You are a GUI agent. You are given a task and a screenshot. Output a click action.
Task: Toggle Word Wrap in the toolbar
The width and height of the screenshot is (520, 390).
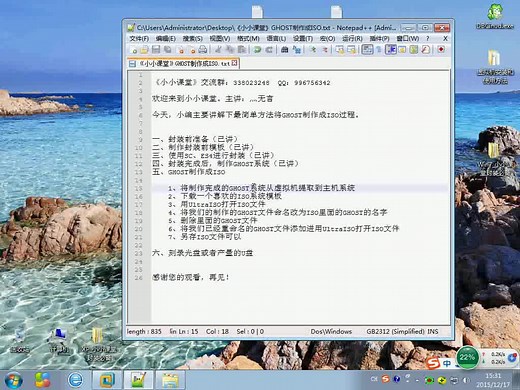click(367, 50)
